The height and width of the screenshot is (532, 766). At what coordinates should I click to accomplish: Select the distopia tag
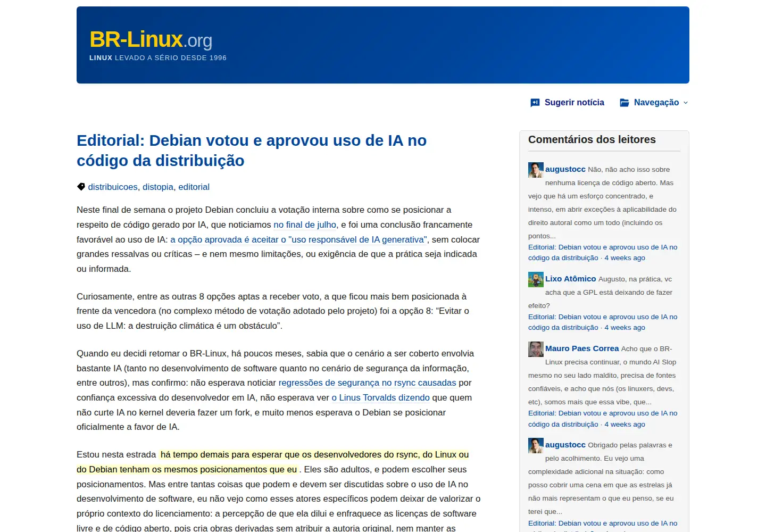158,187
